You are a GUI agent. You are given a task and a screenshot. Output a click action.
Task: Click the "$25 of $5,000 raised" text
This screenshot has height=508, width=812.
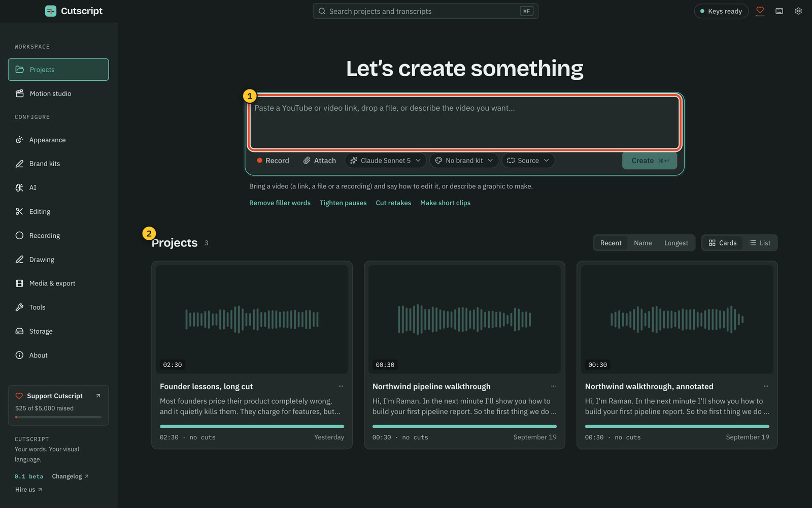click(x=44, y=408)
